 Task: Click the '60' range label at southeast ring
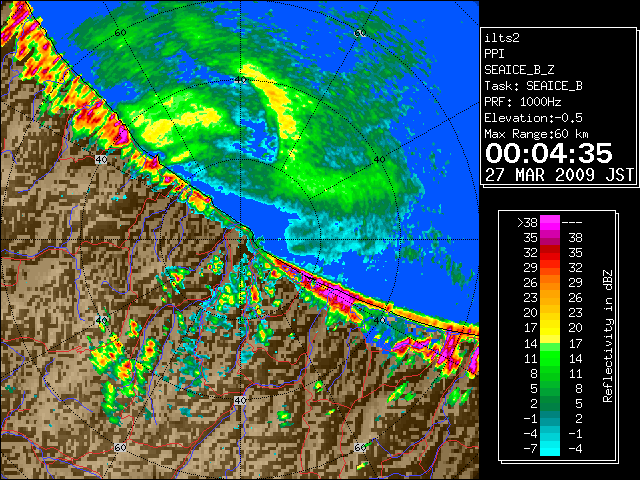pos(360,448)
